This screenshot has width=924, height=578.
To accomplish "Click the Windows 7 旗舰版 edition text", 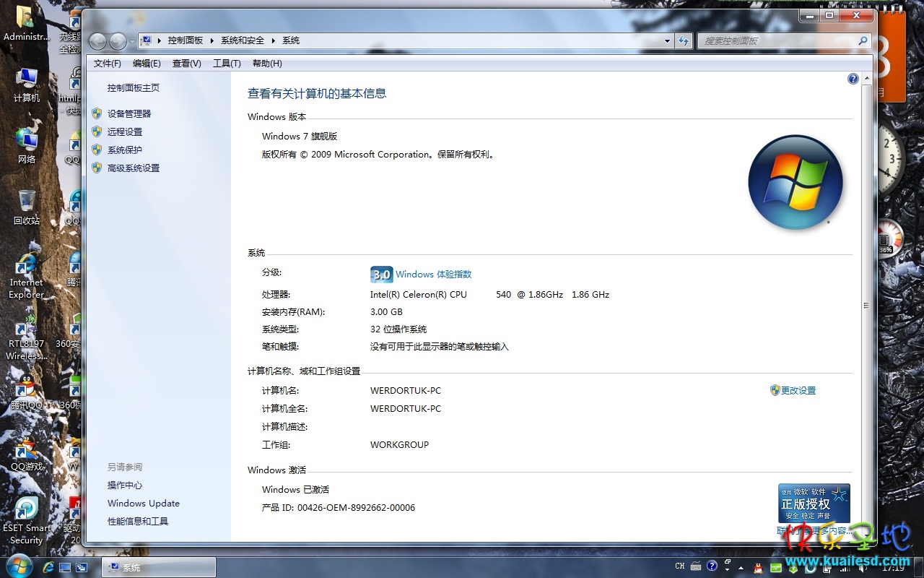I will [300, 137].
